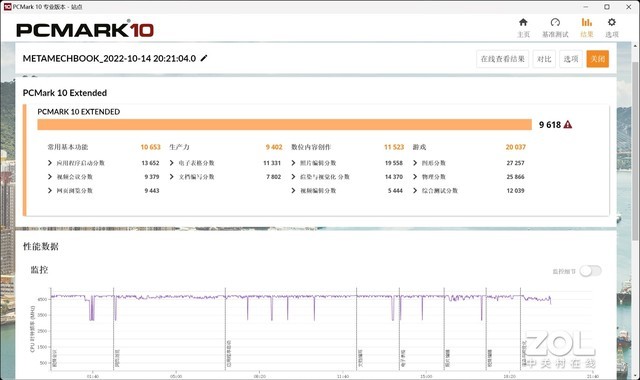The width and height of the screenshot is (640, 380).
Task: Click the vertical scrollbar on the right
Action: pos(636,151)
